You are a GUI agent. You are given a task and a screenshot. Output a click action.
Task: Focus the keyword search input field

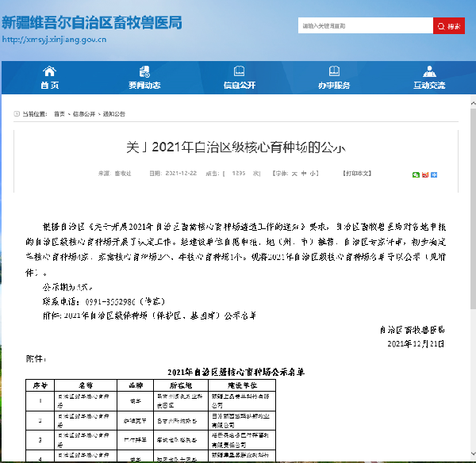366,26
